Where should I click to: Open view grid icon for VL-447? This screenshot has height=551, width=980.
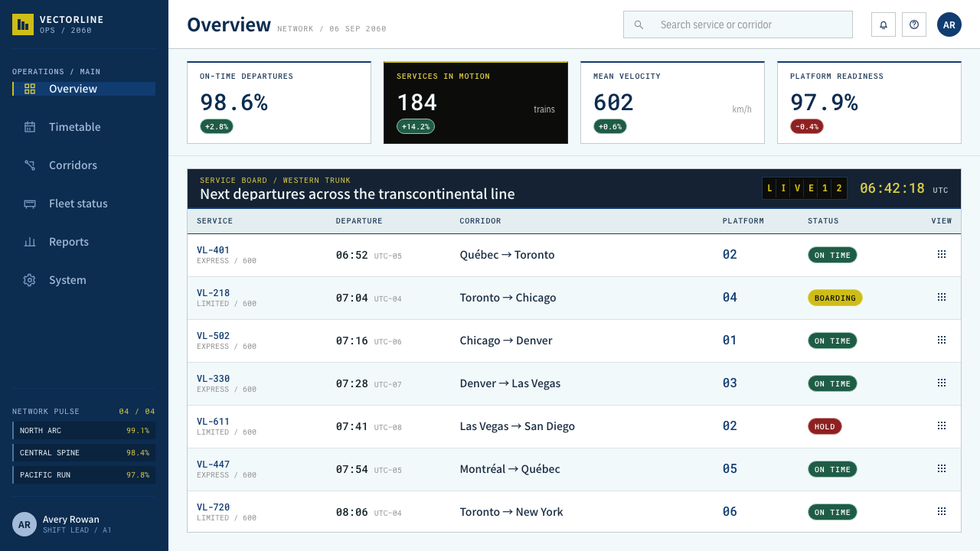tap(942, 468)
